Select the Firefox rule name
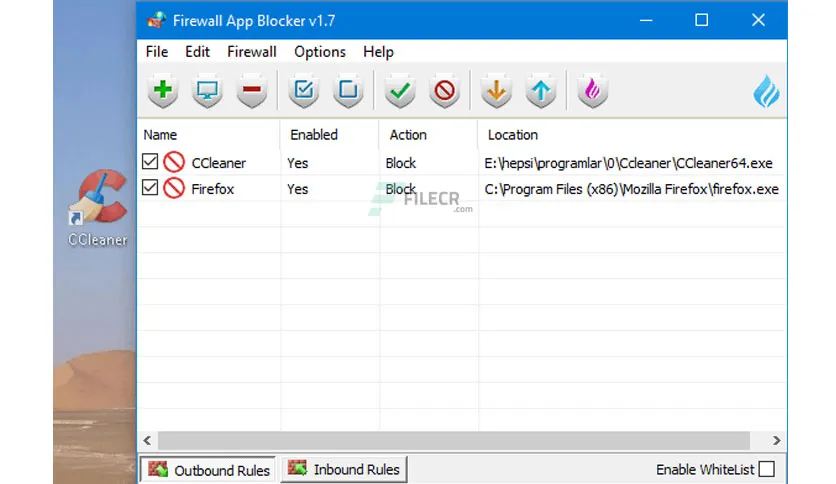Viewport: 836px width, 484px height. point(213,189)
